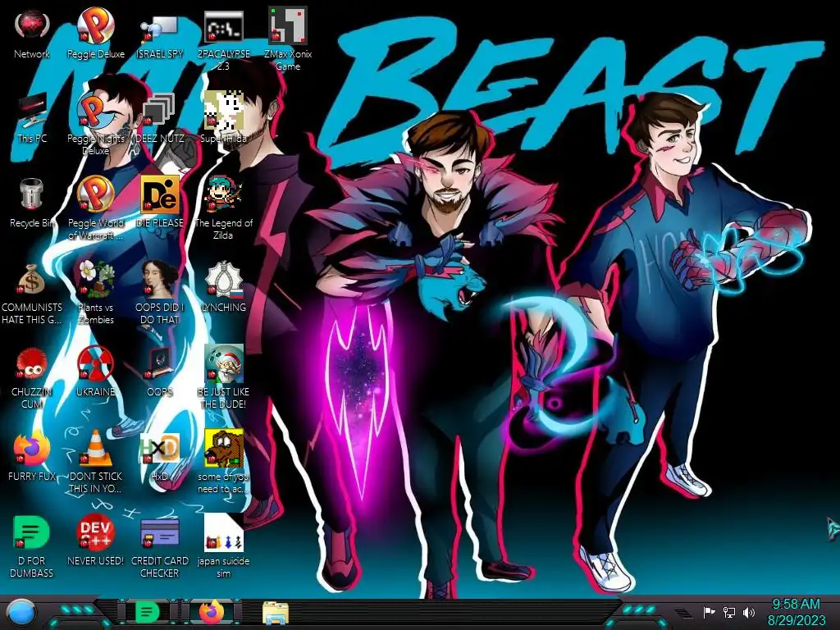Open File Explorer from the taskbar
The image size is (840, 630).
[276, 613]
